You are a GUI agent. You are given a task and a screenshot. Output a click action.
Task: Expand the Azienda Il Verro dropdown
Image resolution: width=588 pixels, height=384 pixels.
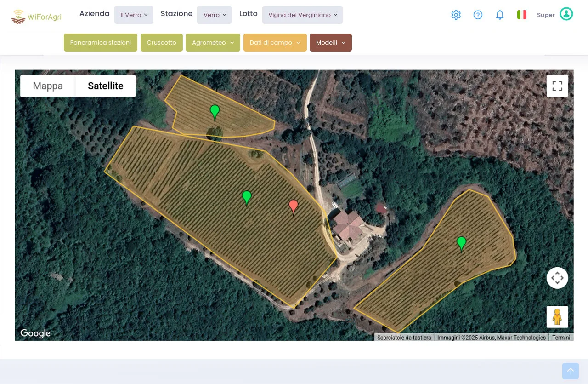tap(134, 15)
